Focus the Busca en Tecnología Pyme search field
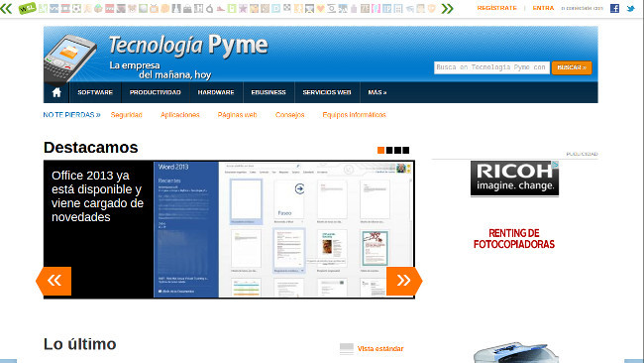644x363 pixels. click(x=491, y=67)
